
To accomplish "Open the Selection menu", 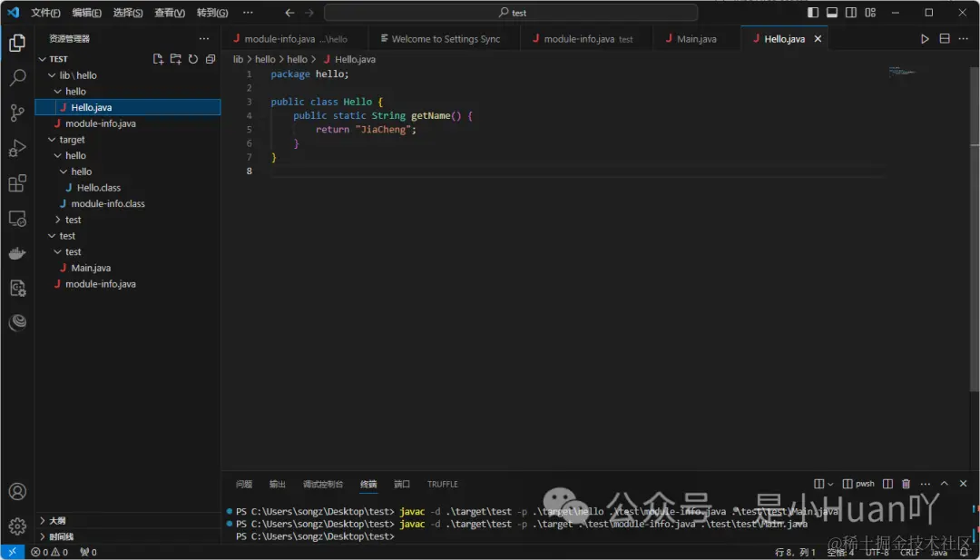I will click(128, 13).
